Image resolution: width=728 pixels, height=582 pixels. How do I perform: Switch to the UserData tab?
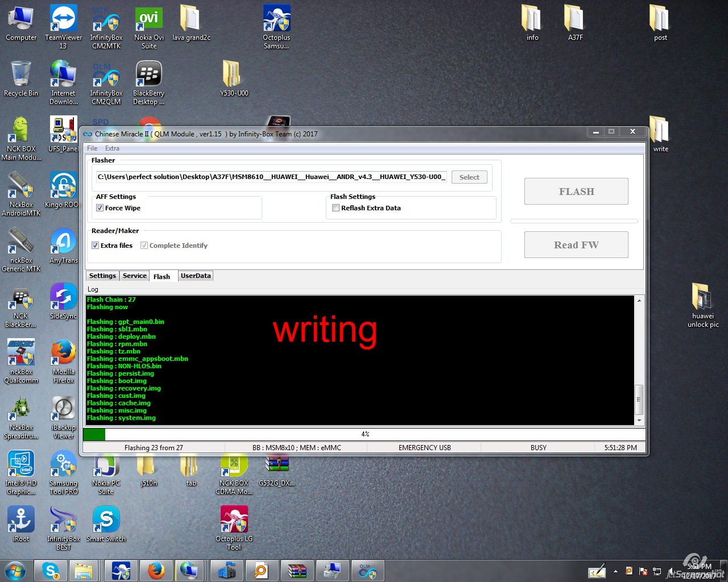point(196,276)
